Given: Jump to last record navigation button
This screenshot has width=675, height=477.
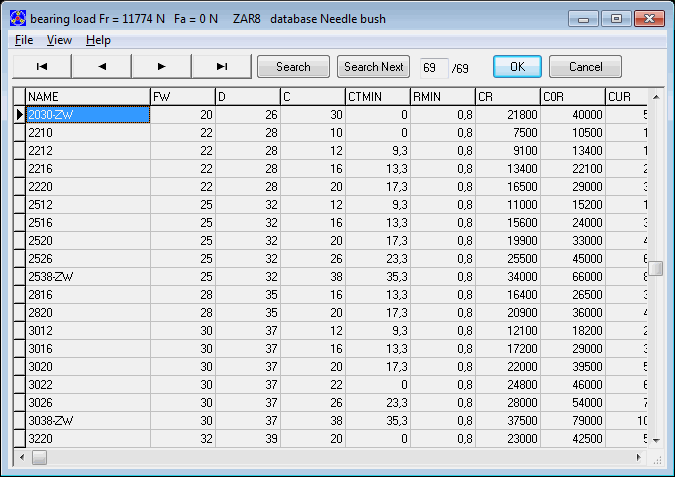Looking at the screenshot, I should (x=221, y=67).
